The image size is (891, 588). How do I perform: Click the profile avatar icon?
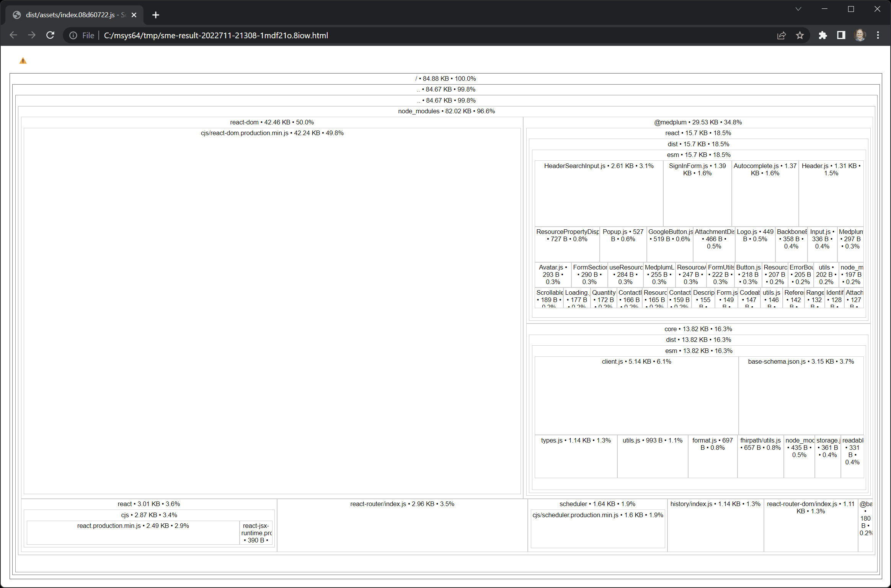coord(860,35)
